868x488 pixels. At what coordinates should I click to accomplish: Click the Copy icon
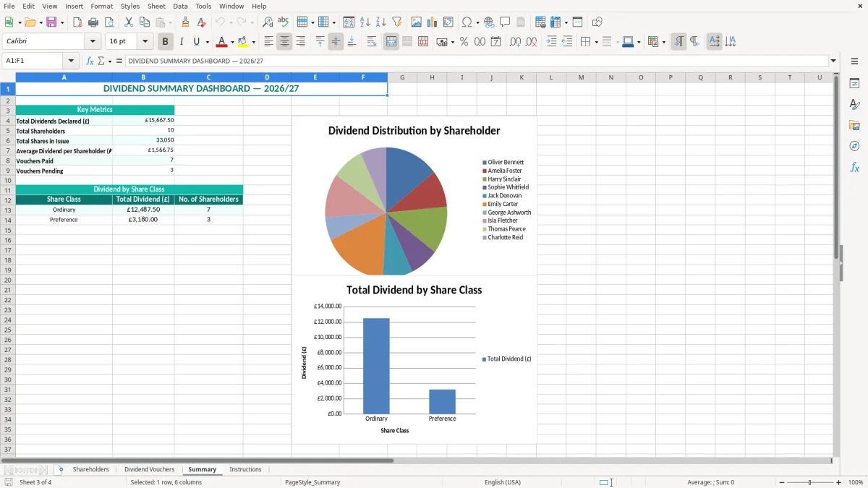145,22
